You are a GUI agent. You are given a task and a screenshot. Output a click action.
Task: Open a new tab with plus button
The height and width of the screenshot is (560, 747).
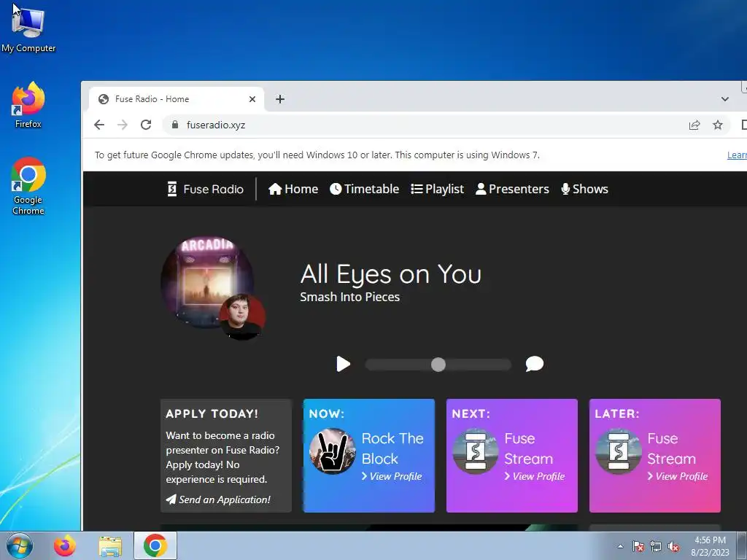pos(280,99)
